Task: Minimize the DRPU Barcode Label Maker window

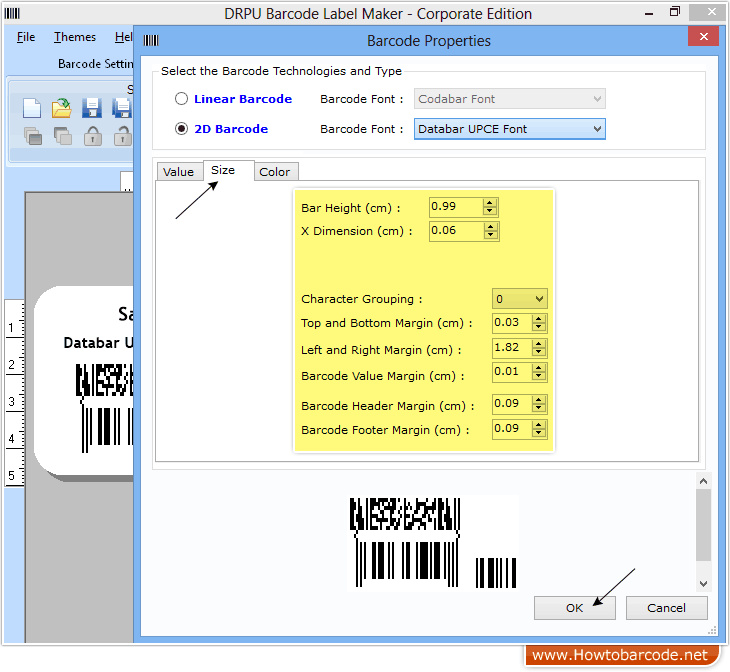Action: 649,14
